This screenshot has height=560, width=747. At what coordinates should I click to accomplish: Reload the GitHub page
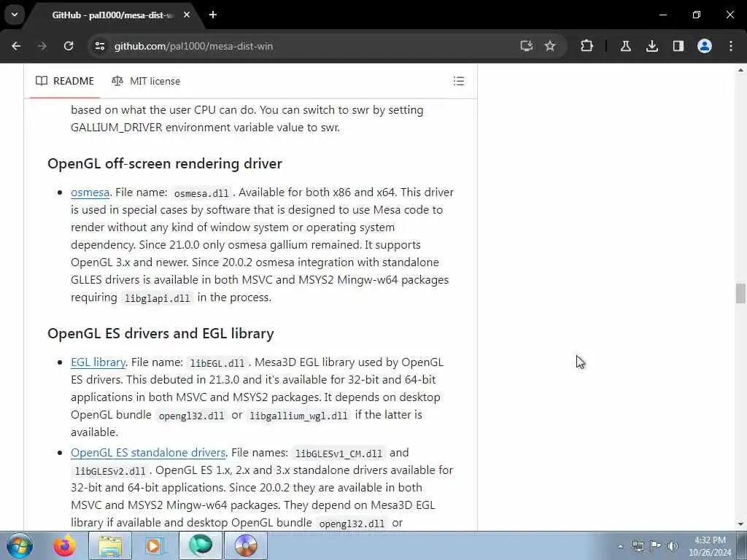[x=69, y=46]
